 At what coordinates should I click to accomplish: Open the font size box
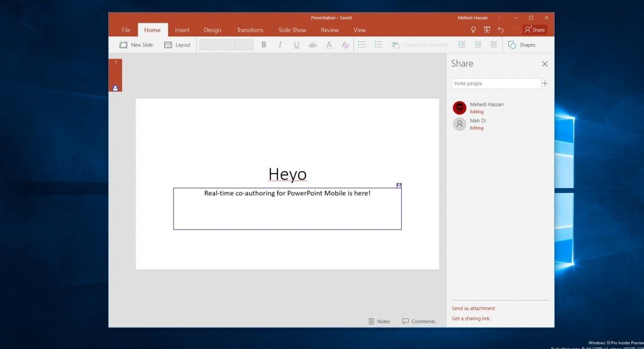244,45
